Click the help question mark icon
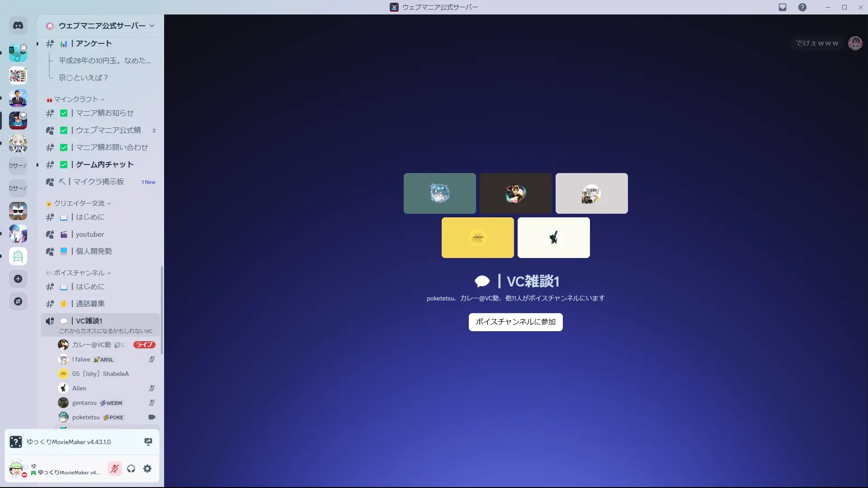868x488 pixels. click(x=802, y=7)
